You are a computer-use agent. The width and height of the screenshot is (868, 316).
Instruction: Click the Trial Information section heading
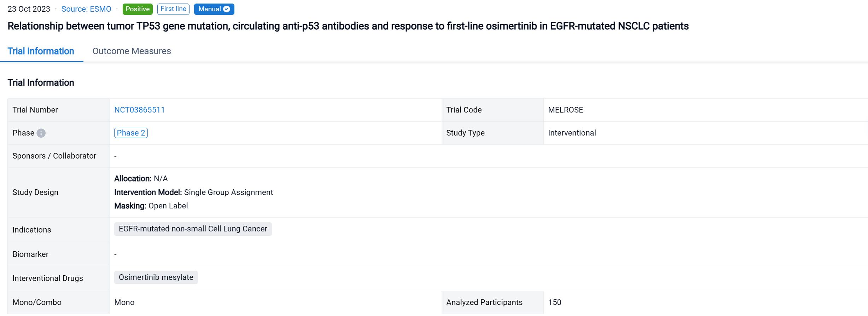41,83
